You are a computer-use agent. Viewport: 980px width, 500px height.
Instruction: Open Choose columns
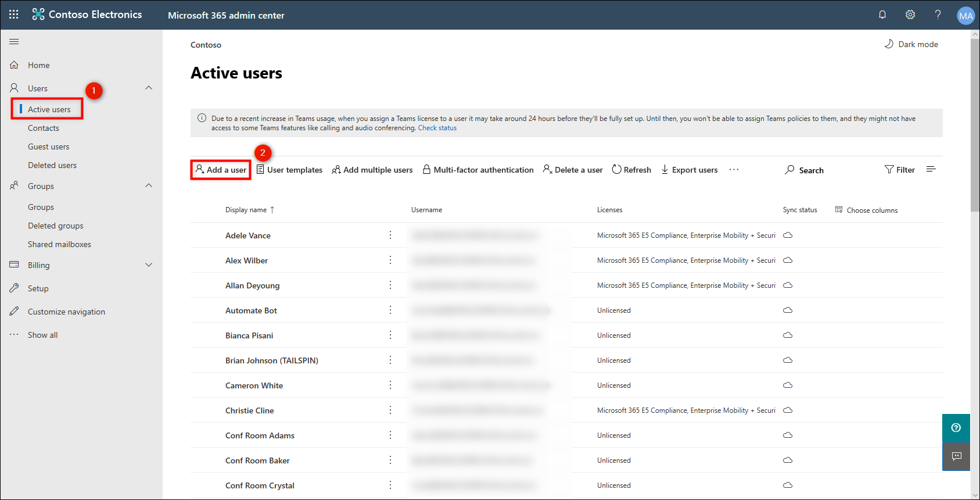[866, 210]
